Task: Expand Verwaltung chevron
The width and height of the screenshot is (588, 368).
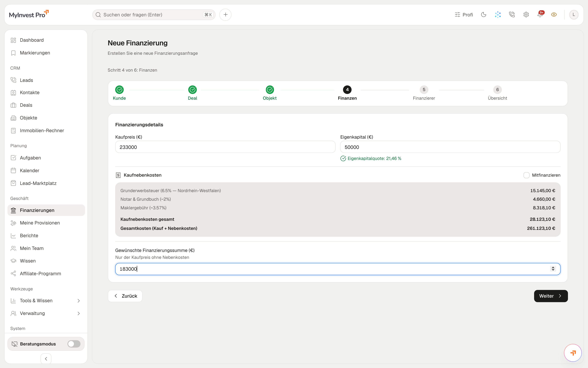Action: point(79,313)
